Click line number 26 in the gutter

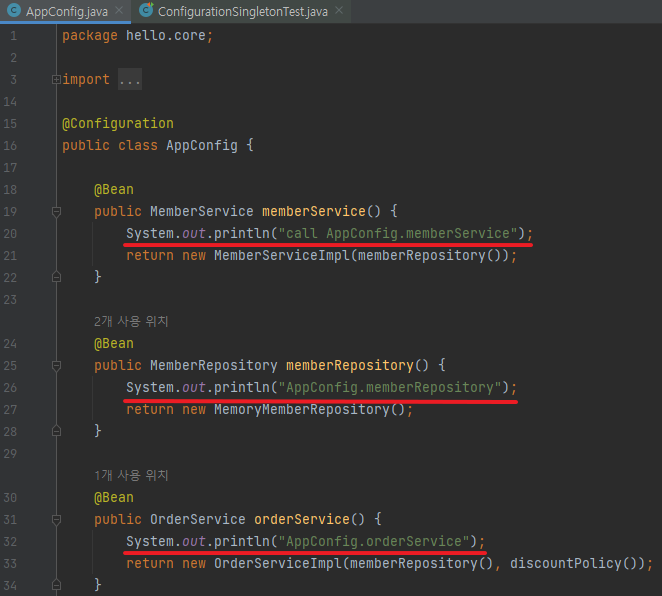[10, 387]
